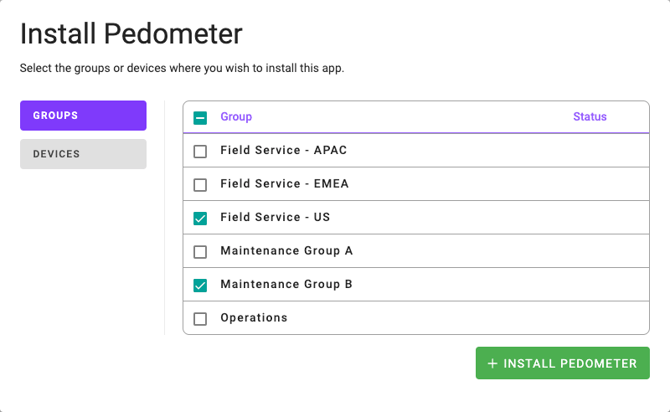This screenshot has width=670, height=412.
Task: Check the Operations checkbox
Action: click(200, 319)
